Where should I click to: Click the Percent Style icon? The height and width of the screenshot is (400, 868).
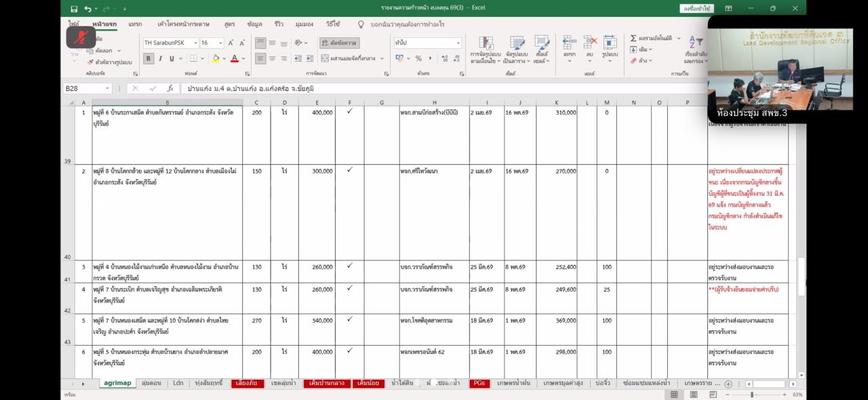click(x=419, y=58)
